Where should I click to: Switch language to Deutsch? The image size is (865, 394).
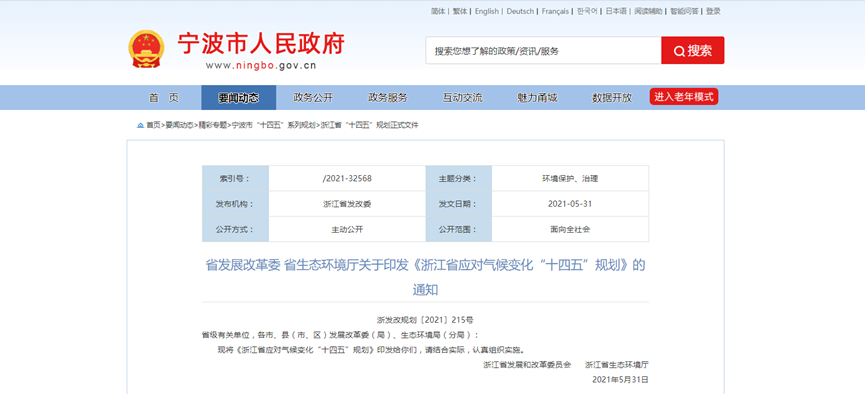point(520,11)
